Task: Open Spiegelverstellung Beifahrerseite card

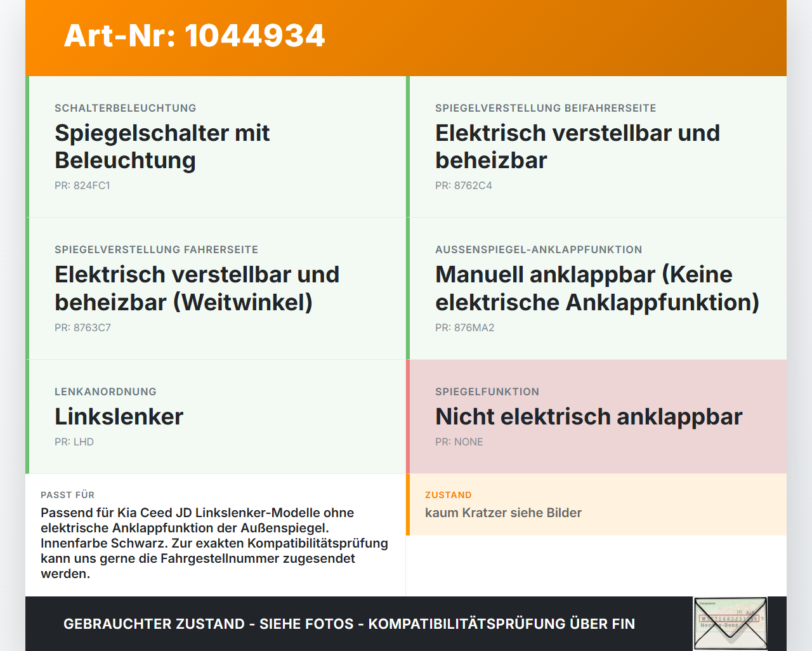Action: point(596,147)
